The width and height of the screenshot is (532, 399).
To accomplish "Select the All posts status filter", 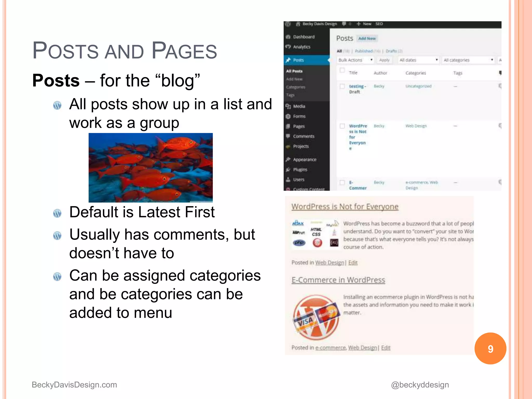I will 339,51.
